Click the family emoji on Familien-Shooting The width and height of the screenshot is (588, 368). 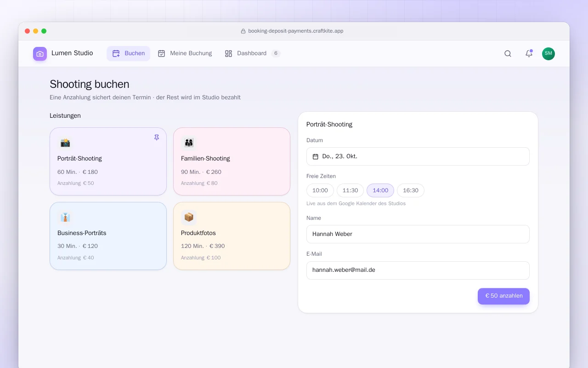[x=189, y=143]
